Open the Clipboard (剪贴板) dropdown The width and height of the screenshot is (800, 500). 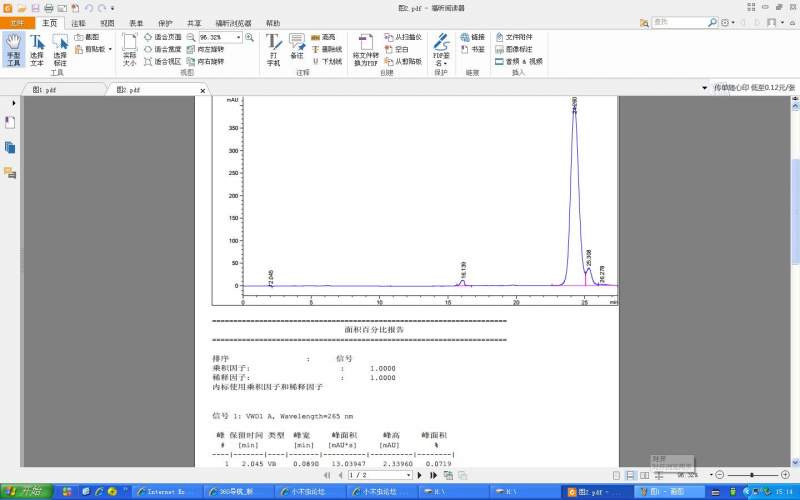pyautogui.click(x=93, y=49)
